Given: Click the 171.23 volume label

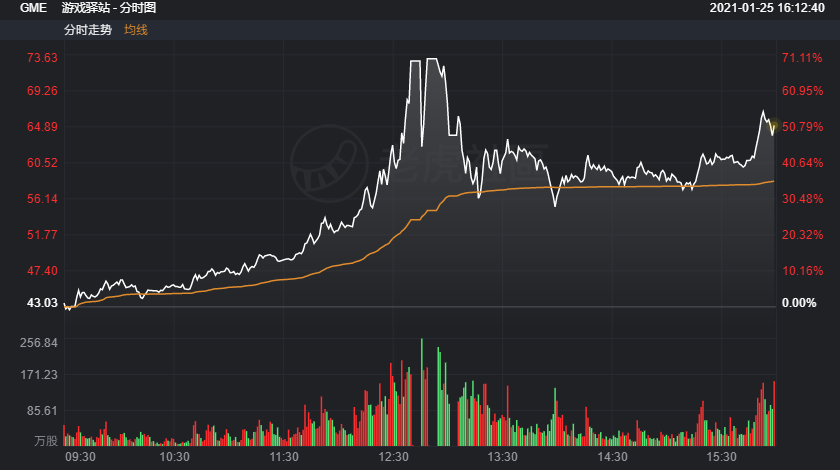Looking at the screenshot, I should coord(39,375).
